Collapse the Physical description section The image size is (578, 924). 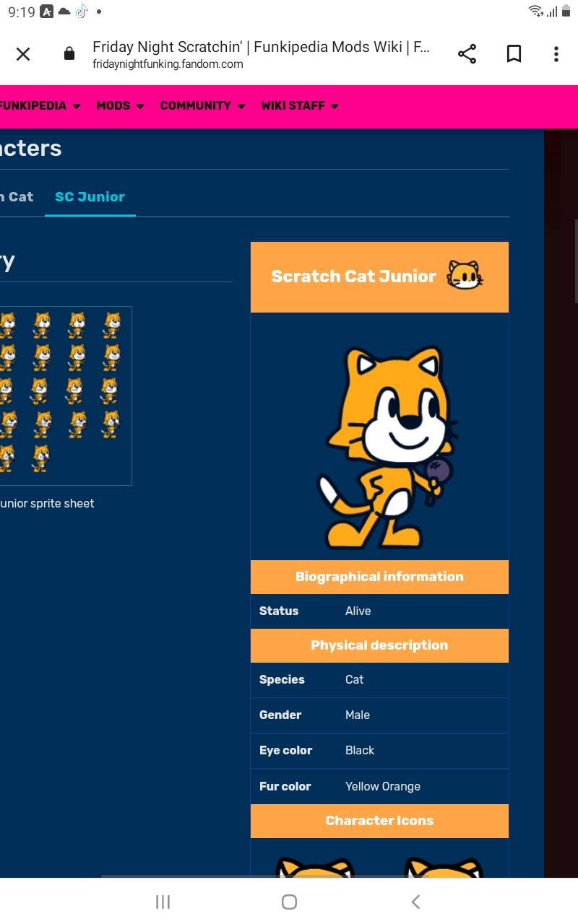[x=379, y=645]
